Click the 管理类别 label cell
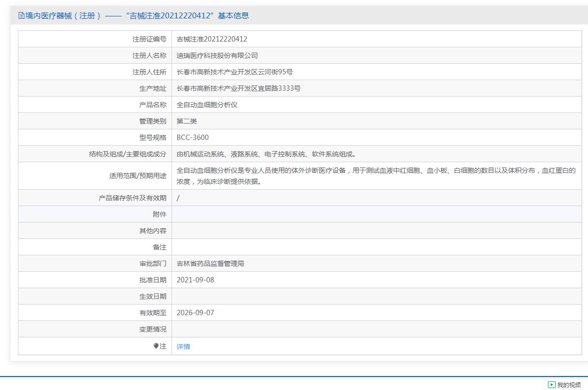This screenshot has width=588, height=390. pos(95,121)
